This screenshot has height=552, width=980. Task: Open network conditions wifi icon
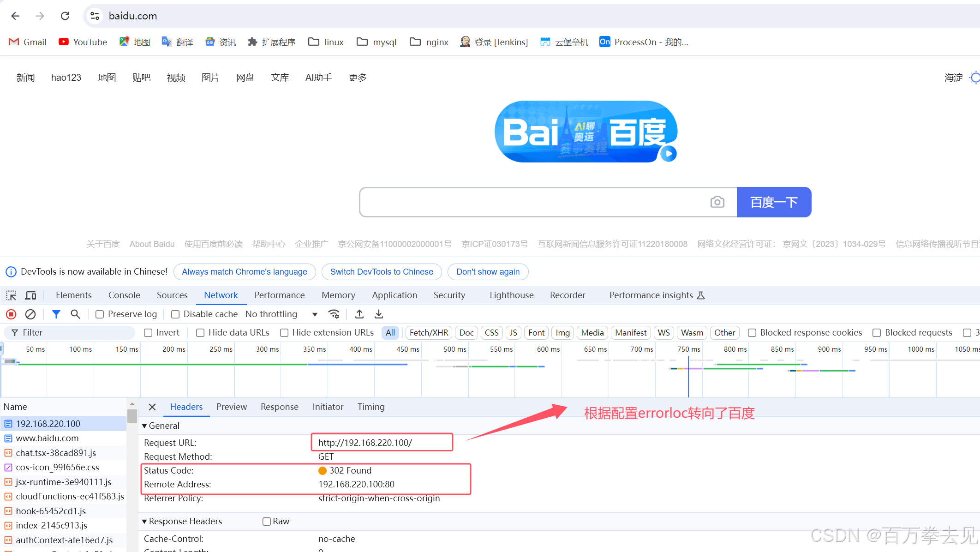pos(334,314)
